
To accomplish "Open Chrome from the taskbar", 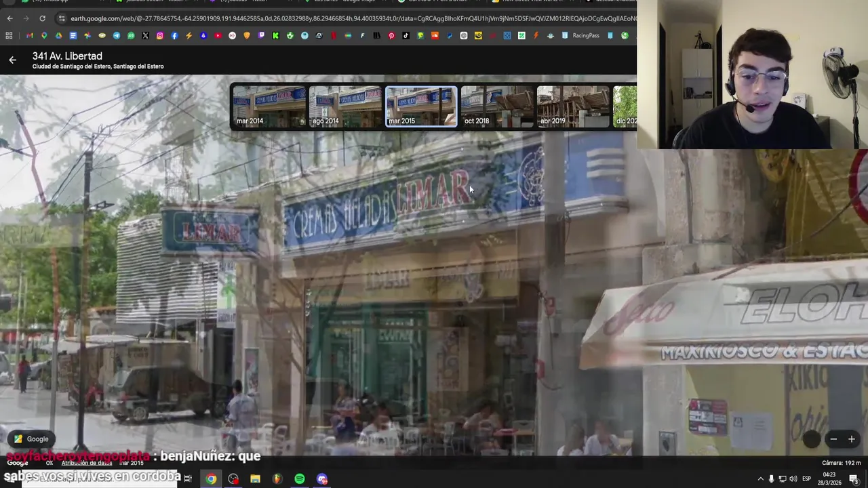I will pyautogui.click(x=211, y=479).
